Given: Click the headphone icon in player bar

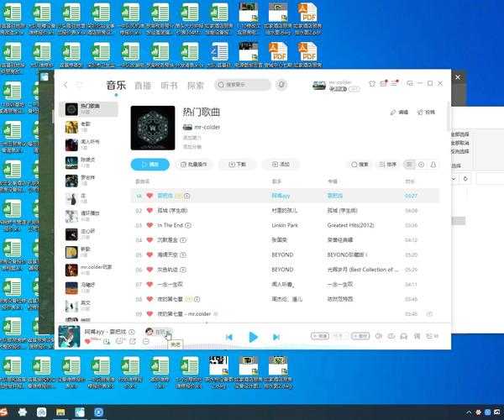Looking at the screenshot, I should (404, 336).
